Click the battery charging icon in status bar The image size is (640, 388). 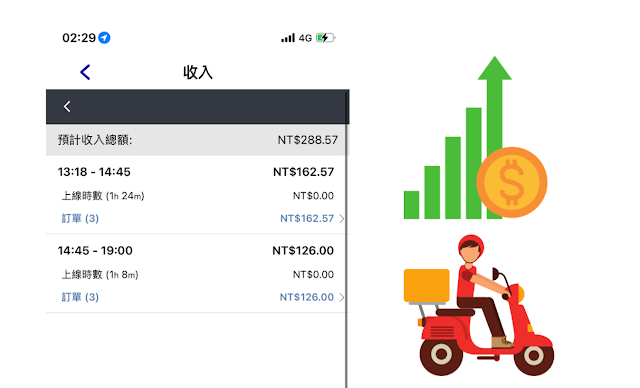click(x=325, y=38)
